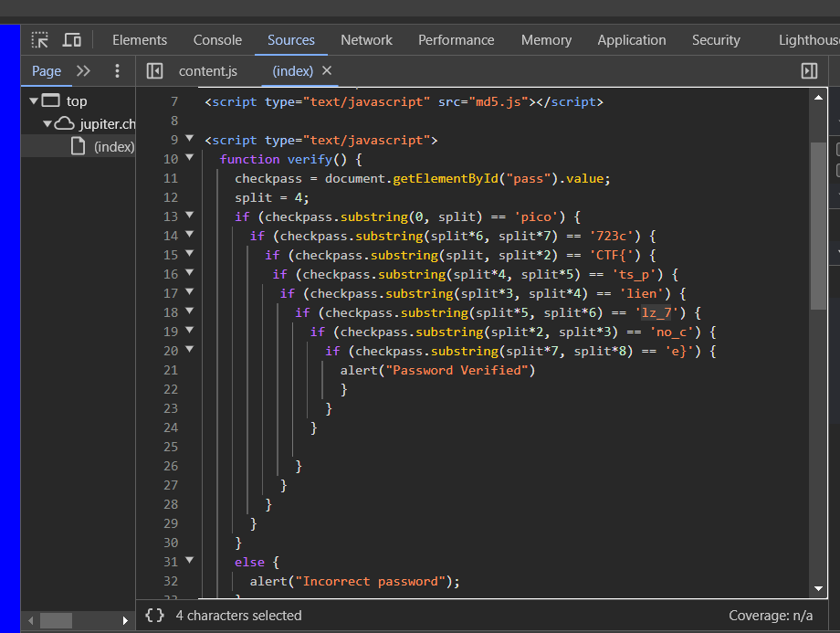Click the cloud icon beside jupiter.ch
Screen dimensions: 840x633
[63, 122]
